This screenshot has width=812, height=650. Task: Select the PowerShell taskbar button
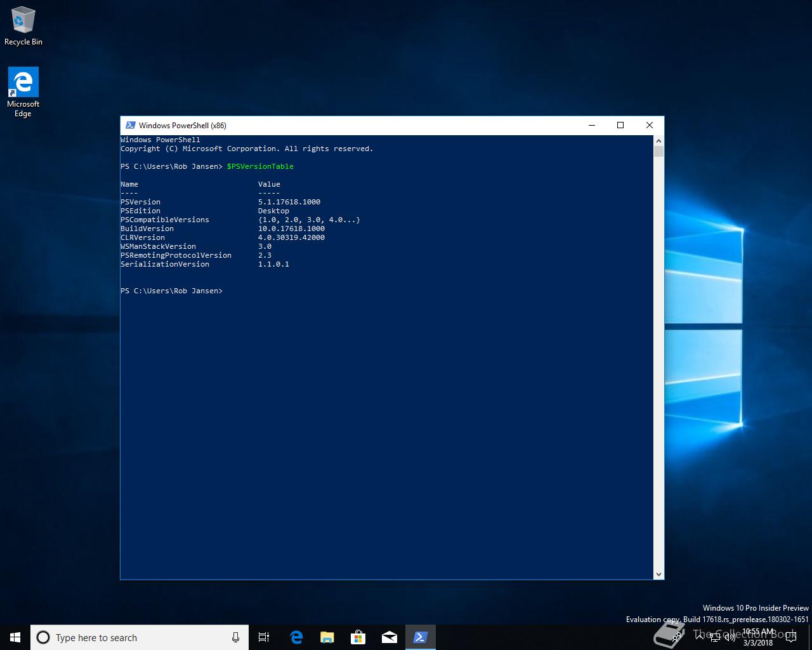coord(420,637)
